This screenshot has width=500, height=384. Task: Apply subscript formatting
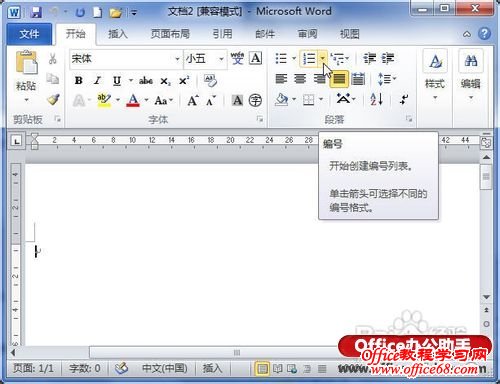(165, 81)
